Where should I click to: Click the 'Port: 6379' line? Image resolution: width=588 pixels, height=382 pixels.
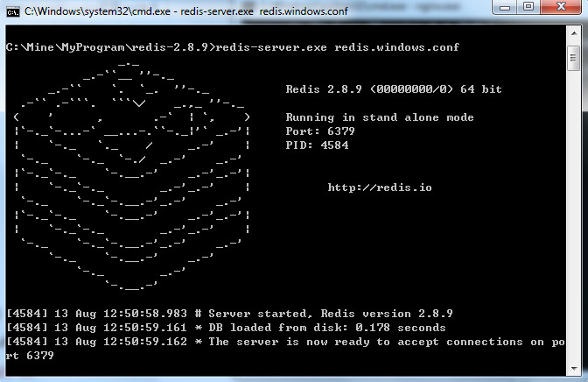click(320, 131)
